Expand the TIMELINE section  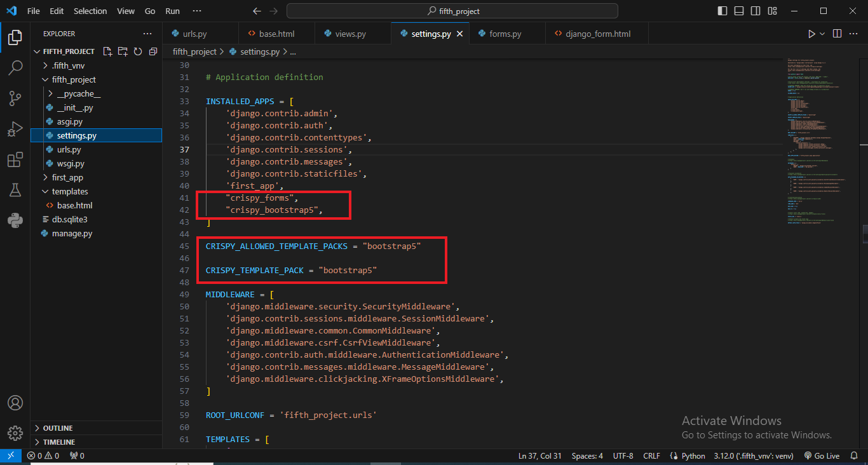[x=96, y=442]
